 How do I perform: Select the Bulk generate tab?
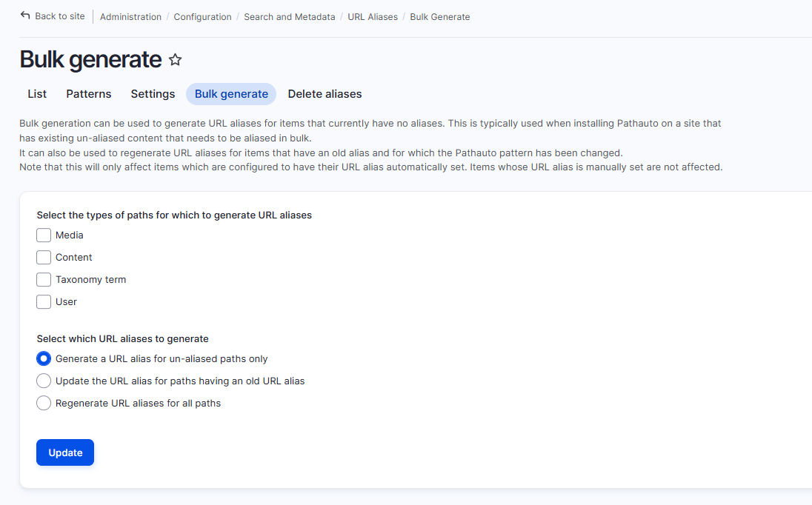[231, 94]
